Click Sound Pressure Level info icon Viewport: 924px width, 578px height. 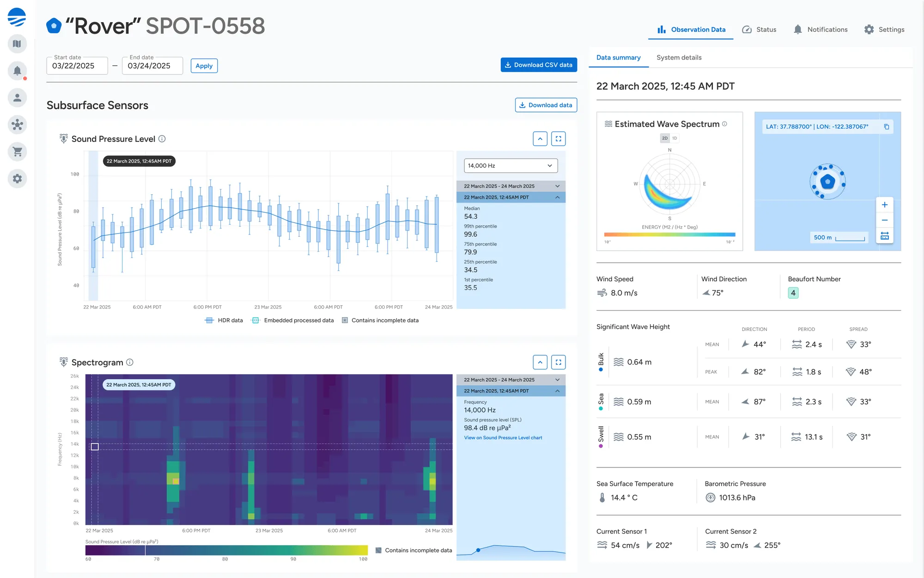point(162,139)
